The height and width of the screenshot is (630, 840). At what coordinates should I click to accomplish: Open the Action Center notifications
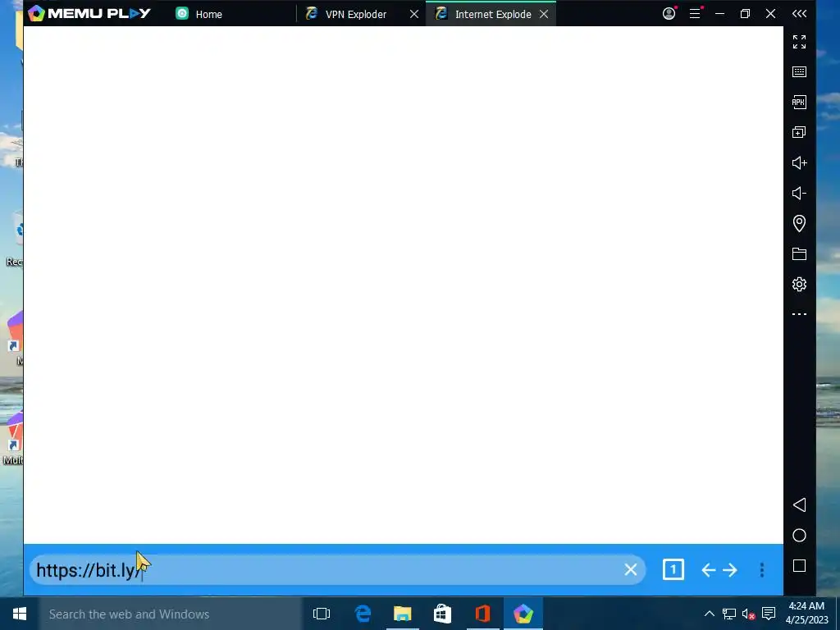coord(769,614)
